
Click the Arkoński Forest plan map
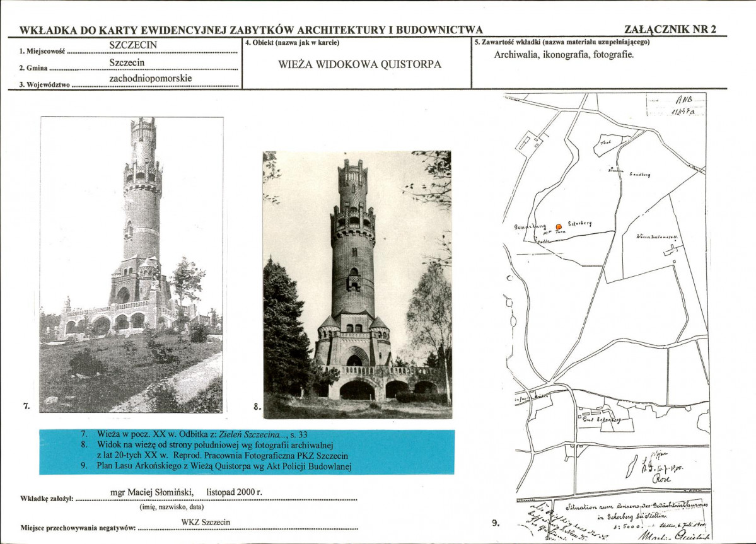pyautogui.click(x=607, y=316)
